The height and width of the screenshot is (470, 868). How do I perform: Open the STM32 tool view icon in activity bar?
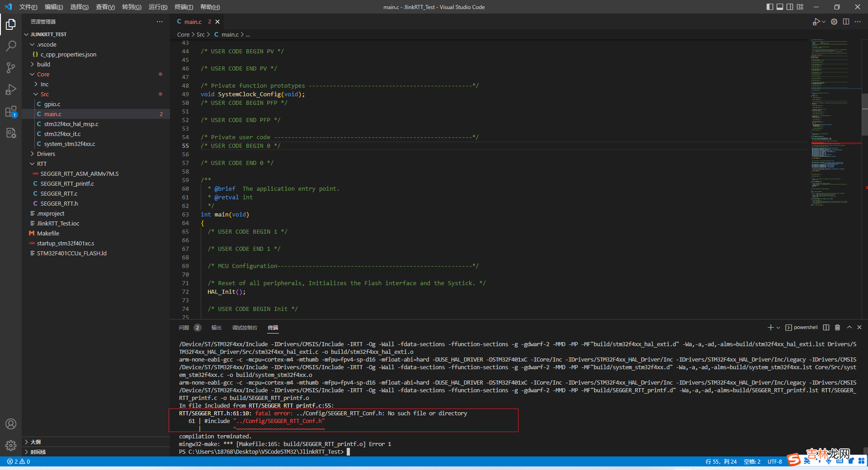click(11, 133)
